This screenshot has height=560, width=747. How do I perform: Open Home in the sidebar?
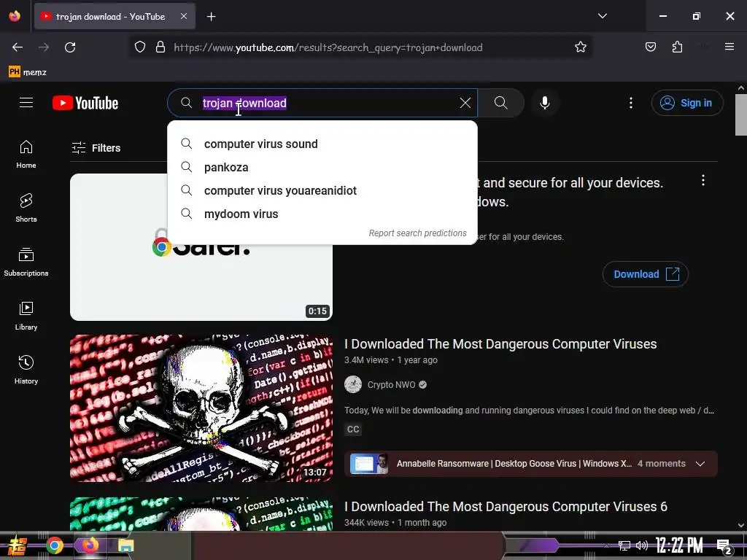(x=26, y=155)
